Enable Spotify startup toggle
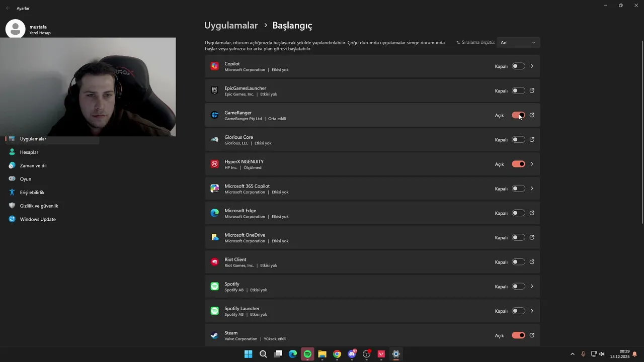 click(x=518, y=287)
